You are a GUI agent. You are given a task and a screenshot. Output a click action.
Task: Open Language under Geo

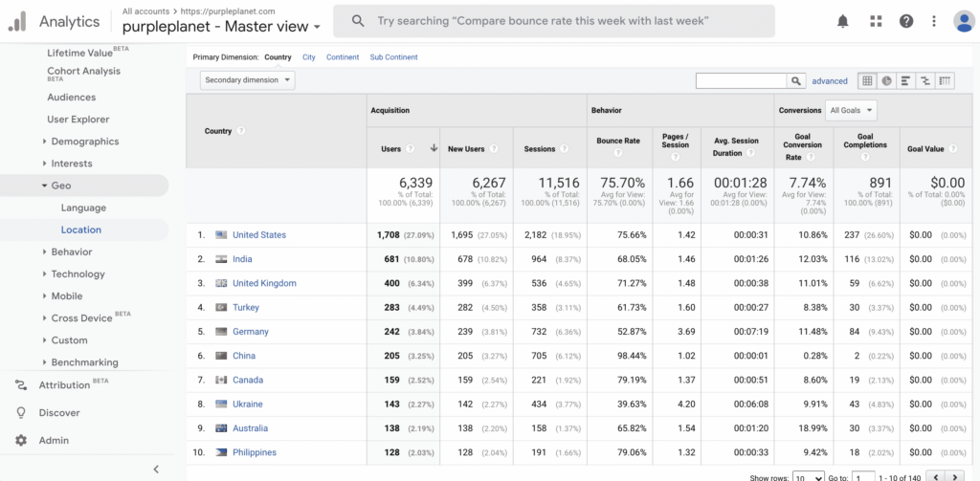tap(83, 208)
